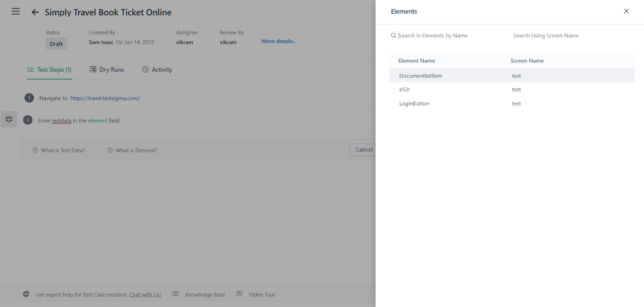
Task: Click the Knowledge Base book icon
Action: tap(175, 294)
